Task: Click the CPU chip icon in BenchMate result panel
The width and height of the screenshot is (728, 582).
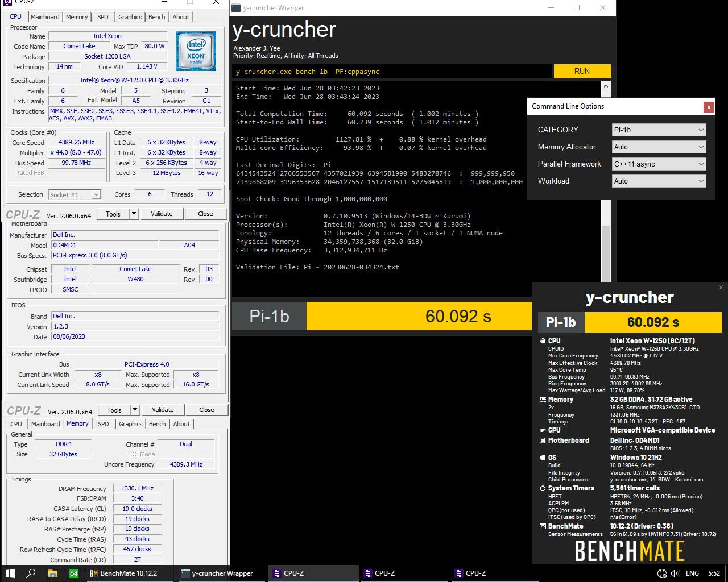Action: 543,341
